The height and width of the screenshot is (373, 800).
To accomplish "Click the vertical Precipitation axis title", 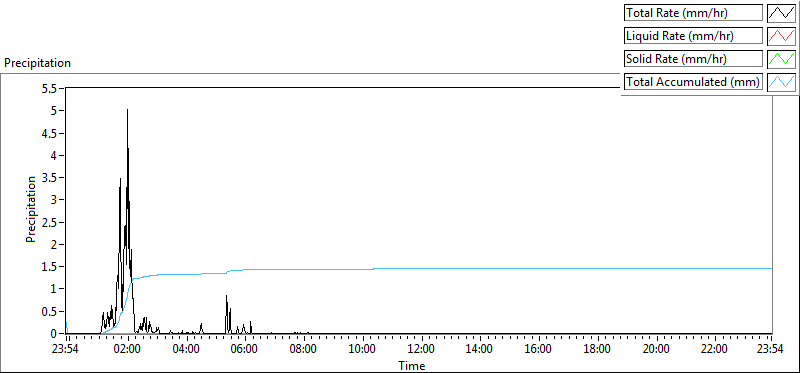I will click(x=31, y=209).
